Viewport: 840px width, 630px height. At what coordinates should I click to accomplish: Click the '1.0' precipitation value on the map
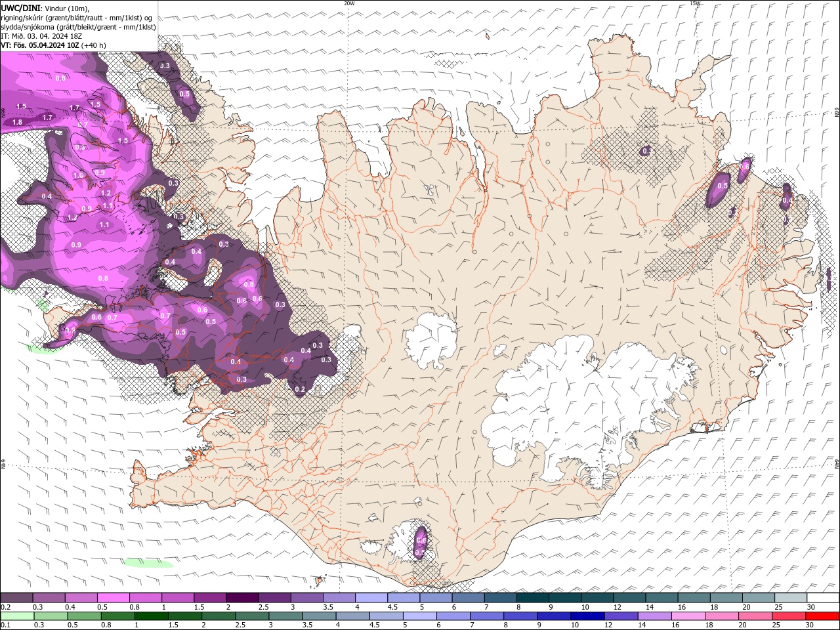pyautogui.click(x=78, y=175)
